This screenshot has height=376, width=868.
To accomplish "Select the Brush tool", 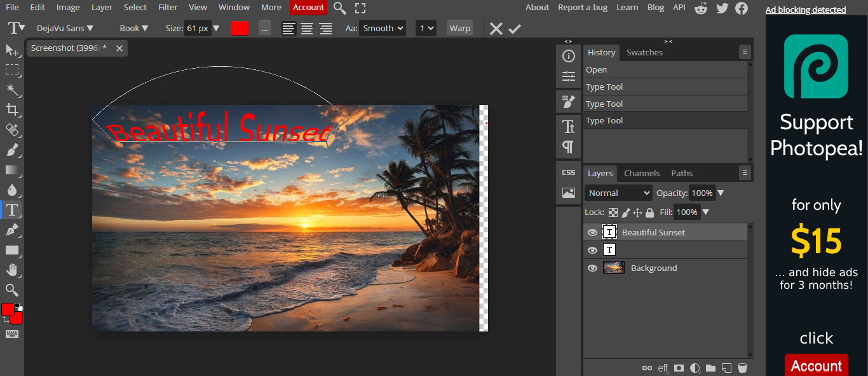I will pos(13,150).
